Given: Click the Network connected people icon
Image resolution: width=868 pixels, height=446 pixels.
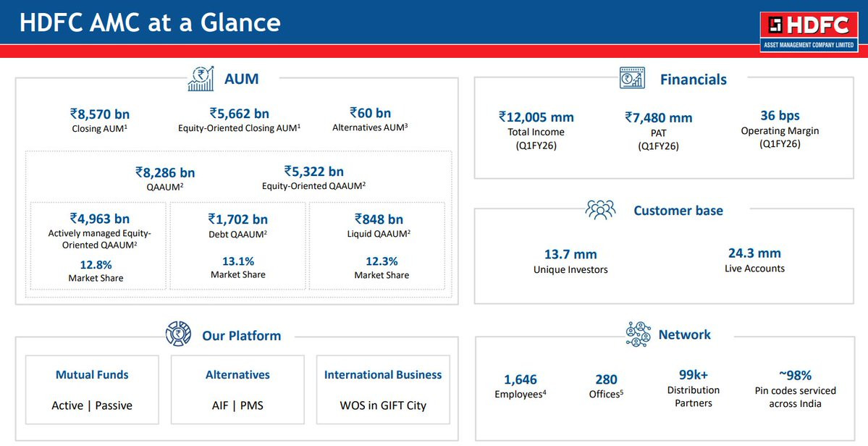Looking at the screenshot, I should pyautogui.click(x=639, y=334).
